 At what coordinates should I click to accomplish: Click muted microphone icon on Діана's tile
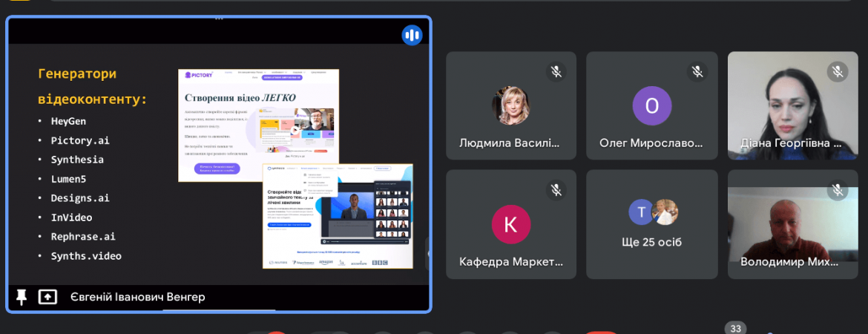(x=838, y=71)
